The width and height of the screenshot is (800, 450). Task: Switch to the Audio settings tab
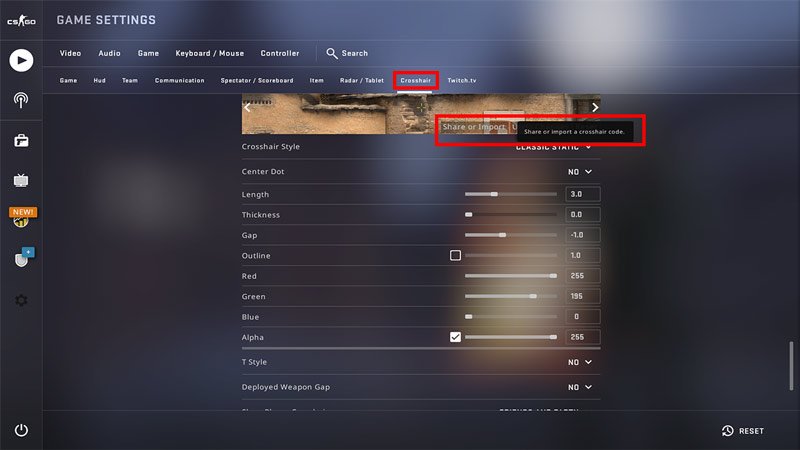[x=109, y=53]
